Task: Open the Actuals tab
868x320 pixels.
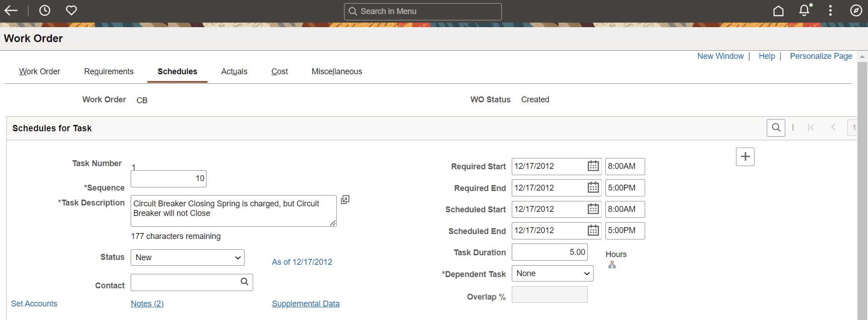Action: click(234, 72)
